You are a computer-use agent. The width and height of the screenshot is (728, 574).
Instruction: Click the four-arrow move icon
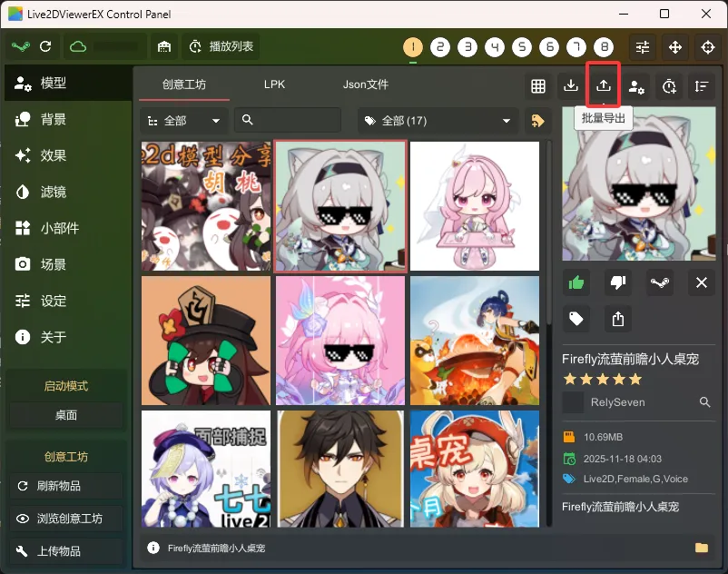click(x=675, y=47)
